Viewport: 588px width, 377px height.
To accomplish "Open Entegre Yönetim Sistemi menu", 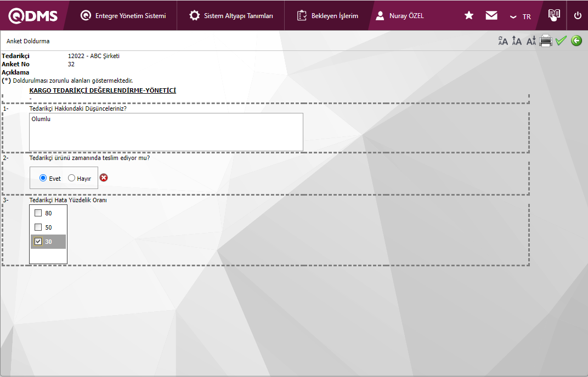I will click(123, 16).
